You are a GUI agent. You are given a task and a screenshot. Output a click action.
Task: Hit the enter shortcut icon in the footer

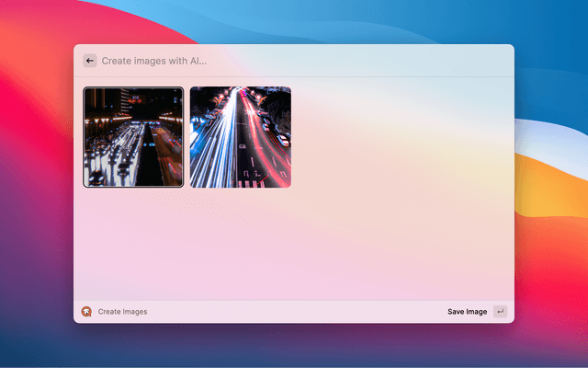pos(500,312)
